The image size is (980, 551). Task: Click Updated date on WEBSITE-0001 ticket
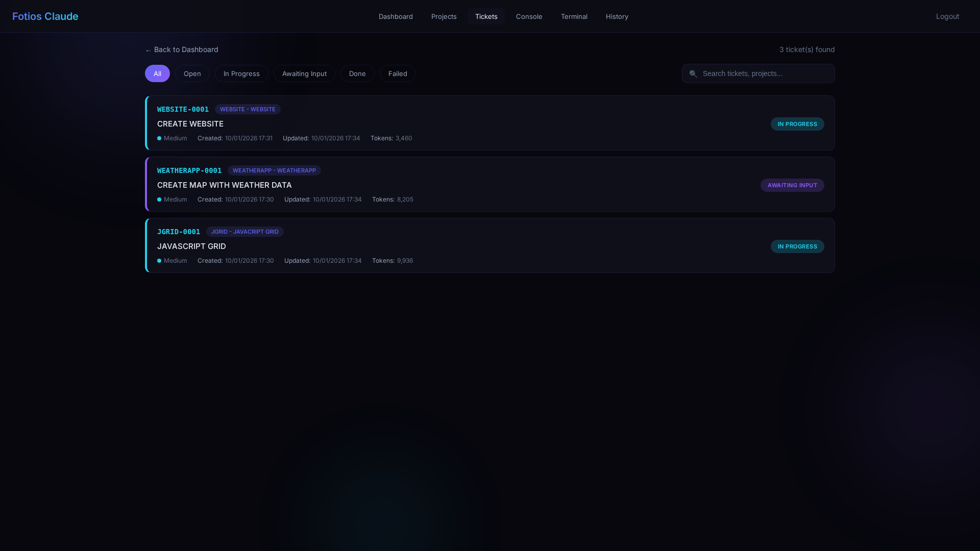point(322,138)
